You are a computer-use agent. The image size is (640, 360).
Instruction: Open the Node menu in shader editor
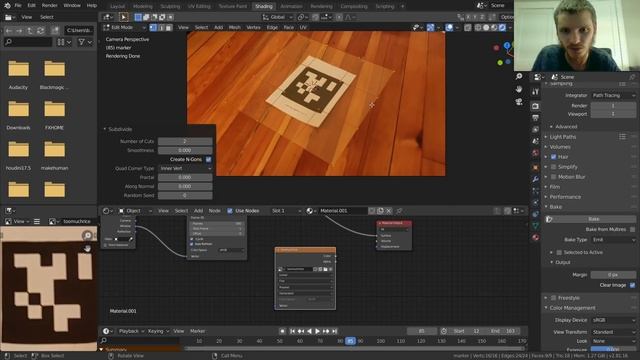tap(214, 211)
